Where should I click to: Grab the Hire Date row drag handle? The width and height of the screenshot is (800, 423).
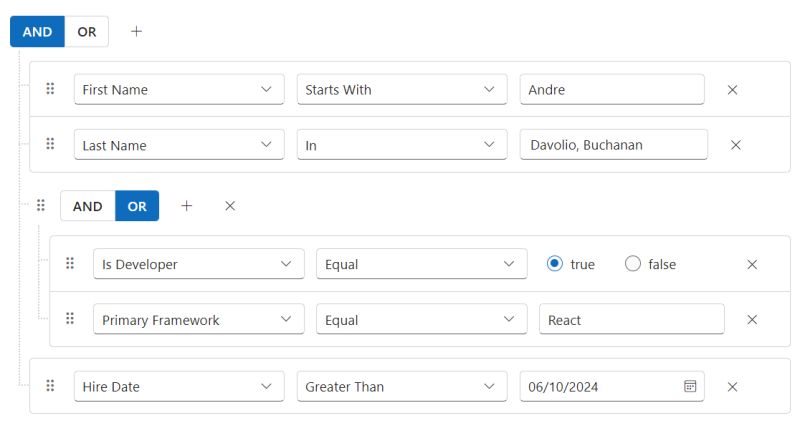click(50, 386)
